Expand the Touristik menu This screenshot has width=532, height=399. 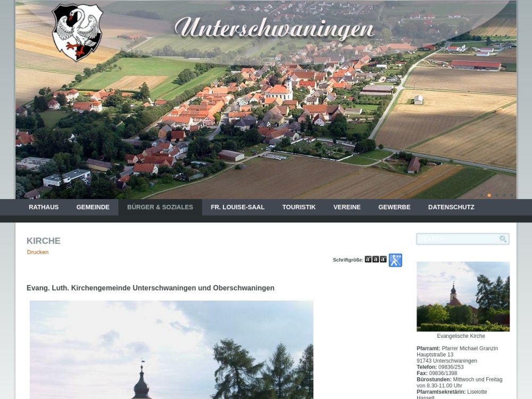[x=298, y=207]
